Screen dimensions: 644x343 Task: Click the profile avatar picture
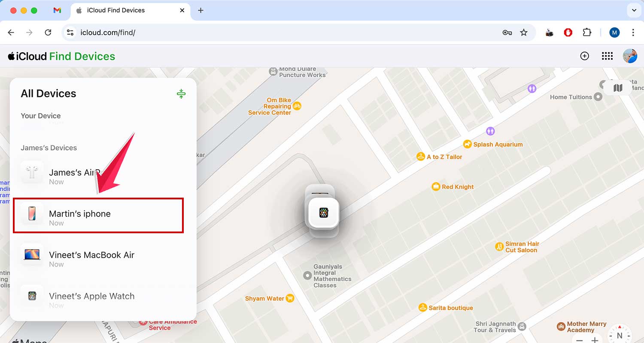point(630,56)
